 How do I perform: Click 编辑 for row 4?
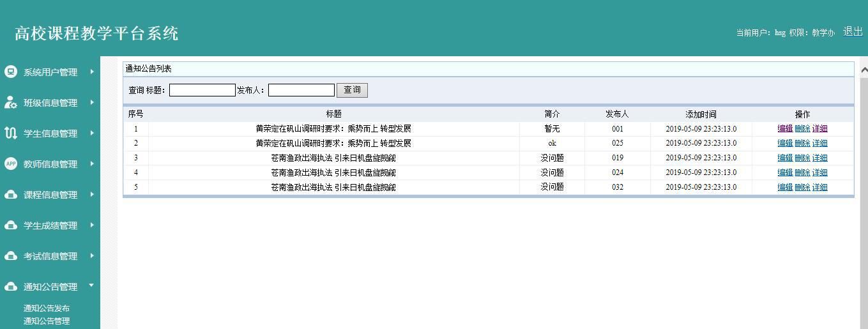(x=785, y=172)
